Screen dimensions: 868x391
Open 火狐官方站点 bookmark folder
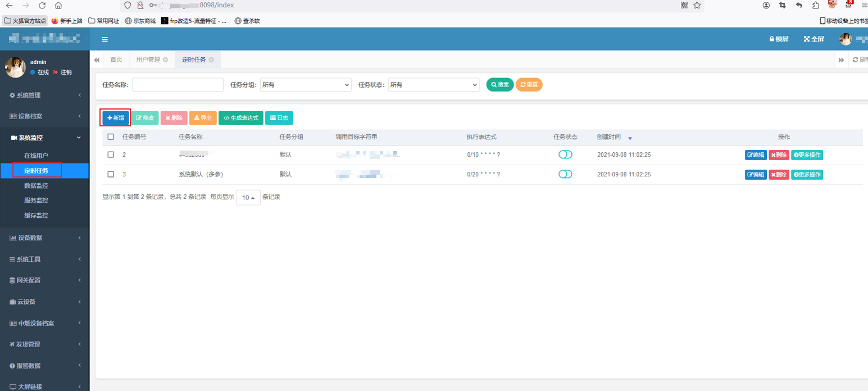click(25, 21)
